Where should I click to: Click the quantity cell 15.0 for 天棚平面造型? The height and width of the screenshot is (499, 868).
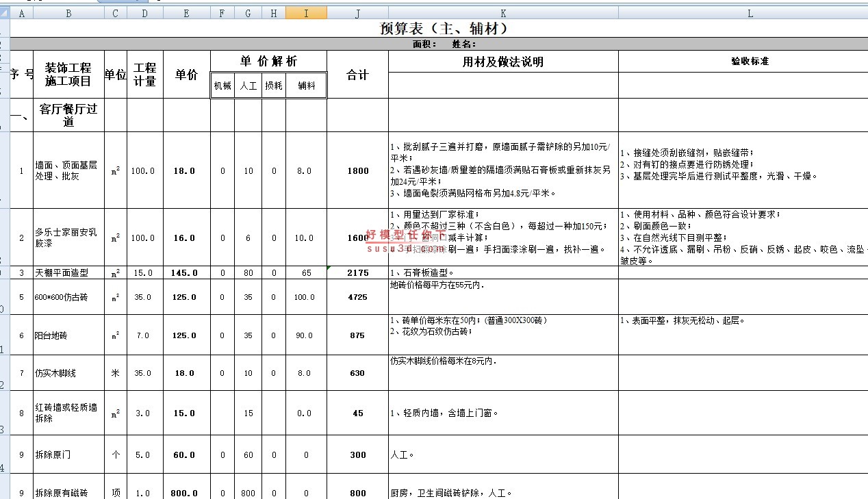145,272
